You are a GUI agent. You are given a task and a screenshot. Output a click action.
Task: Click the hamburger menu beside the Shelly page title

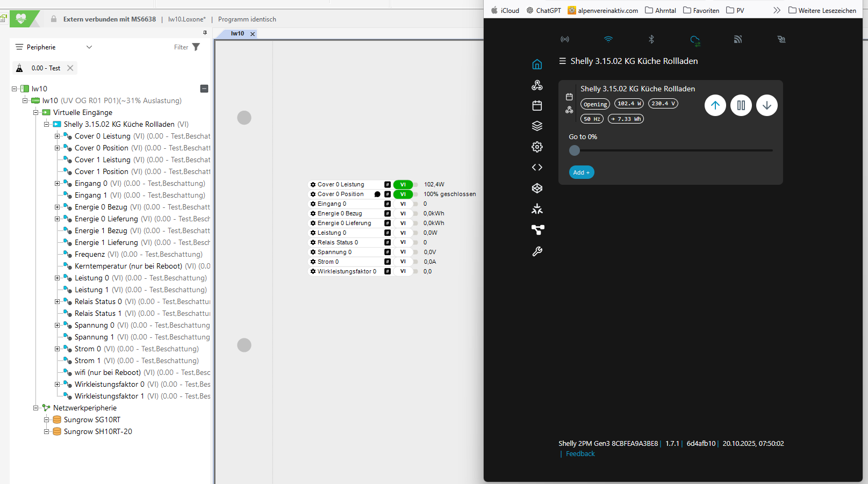tap(562, 61)
